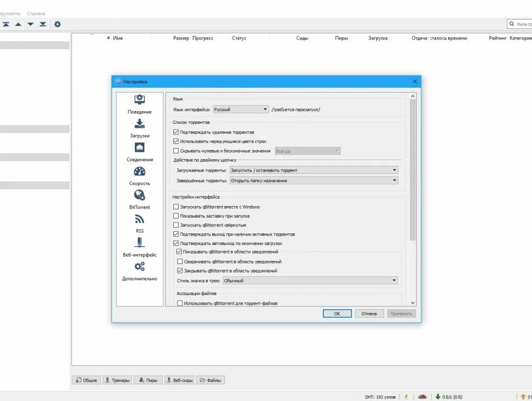Screen dimensions: 532x401
Task: Sort torrents by Прогресс column
Action: point(211,38)
